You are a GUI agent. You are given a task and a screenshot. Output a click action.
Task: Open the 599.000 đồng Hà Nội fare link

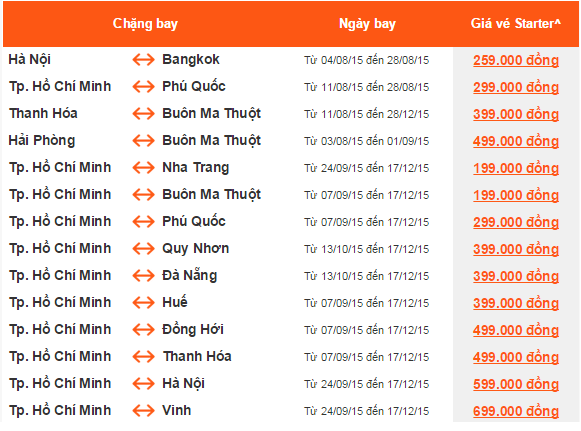516,384
